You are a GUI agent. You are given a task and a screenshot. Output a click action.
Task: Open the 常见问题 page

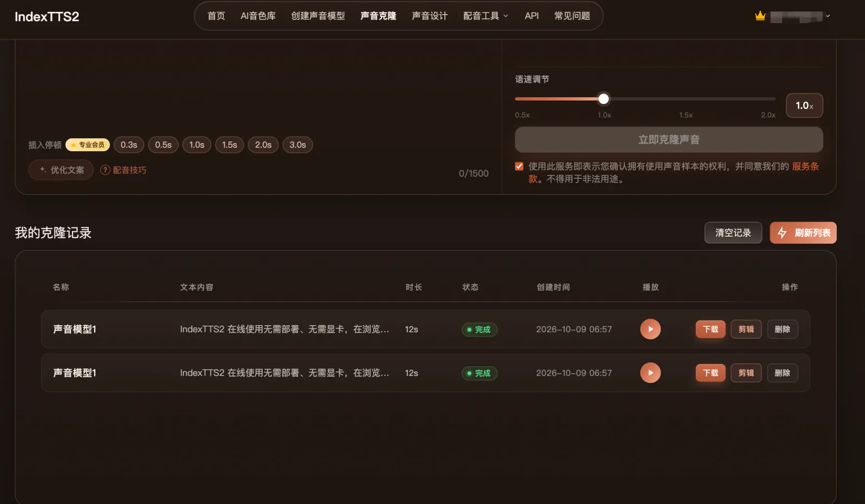(x=572, y=16)
